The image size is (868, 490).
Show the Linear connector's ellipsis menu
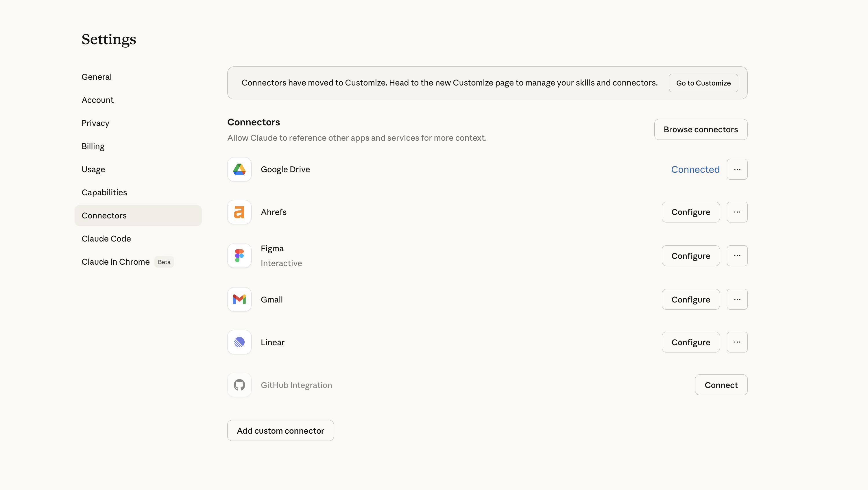click(737, 342)
